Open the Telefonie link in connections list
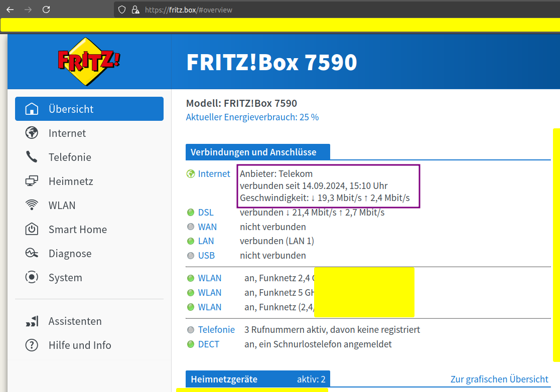This screenshot has height=392, width=560. click(216, 330)
